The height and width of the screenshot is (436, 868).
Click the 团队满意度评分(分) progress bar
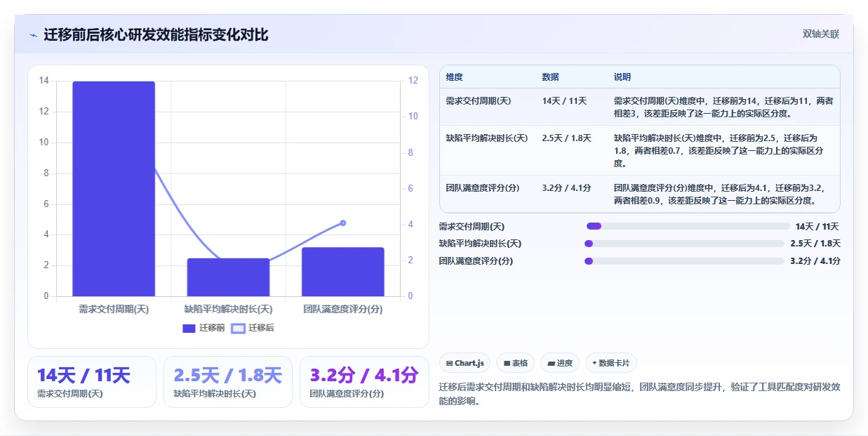(684, 261)
